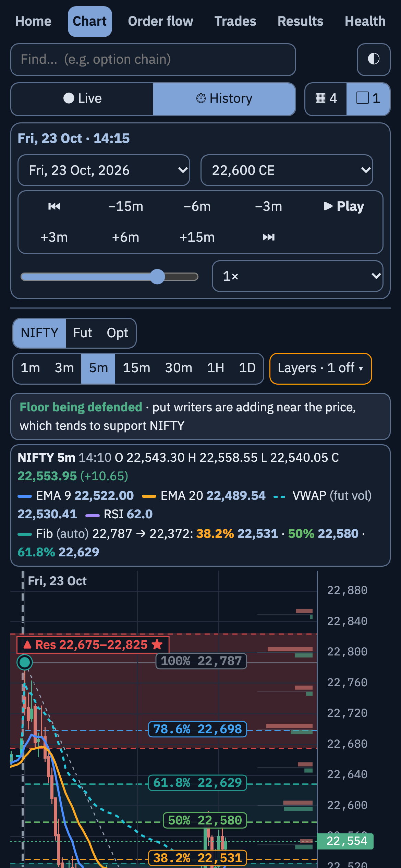Image resolution: width=401 pixels, height=868 pixels.
Task: Set timeframe to 5m
Action: 98,369
